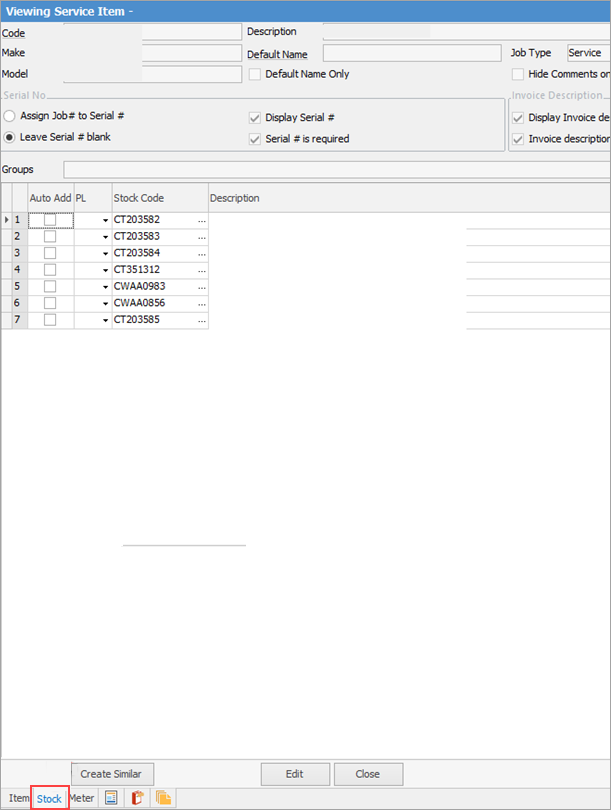Screen dimensions: 611x810
Task: Click the Close button
Action: 368,774
